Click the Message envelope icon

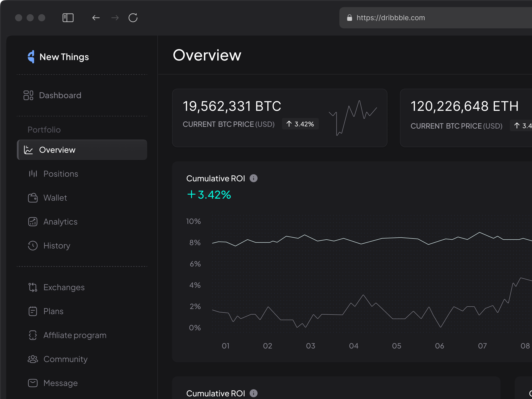[32, 383]
